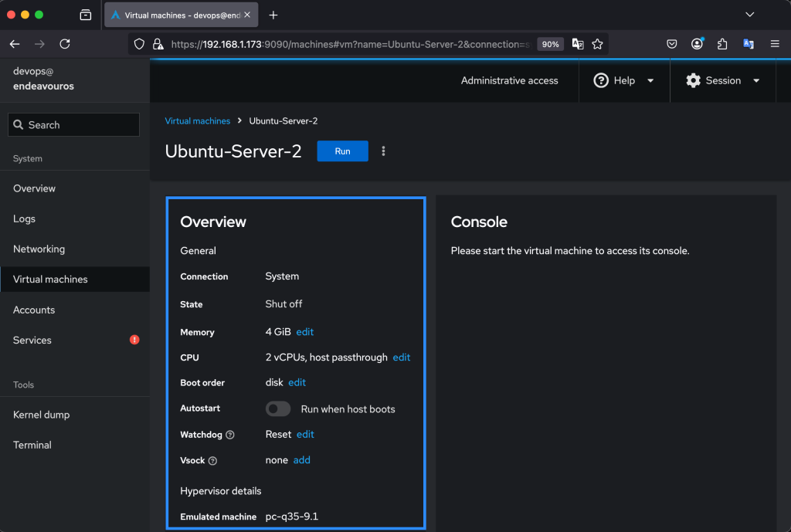The width and height of the screenshot is (791, 532).
Task: Open the VM kebab actions menu
Action: point(383,151)
